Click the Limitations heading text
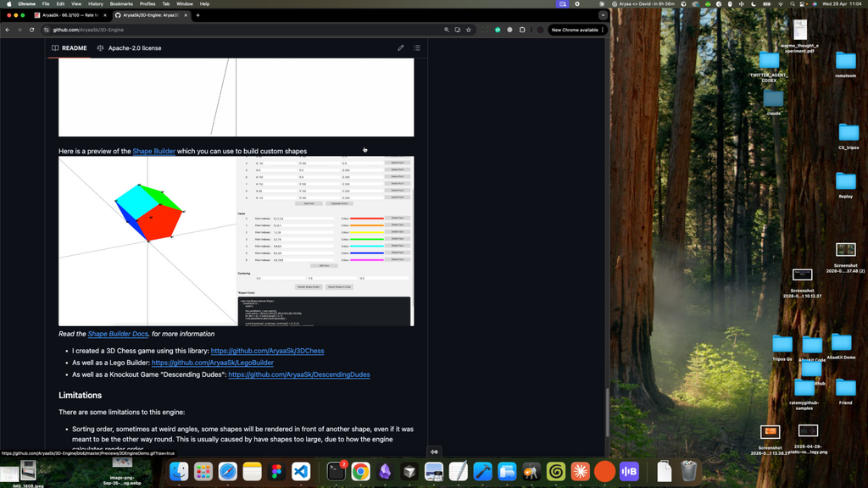 [x=81, y=395]
